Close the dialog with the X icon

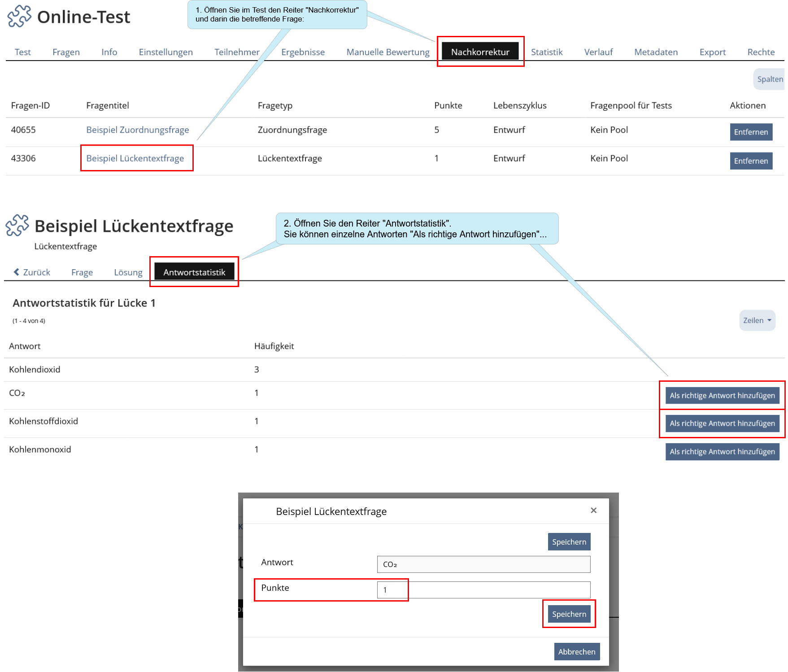(593, 511)
